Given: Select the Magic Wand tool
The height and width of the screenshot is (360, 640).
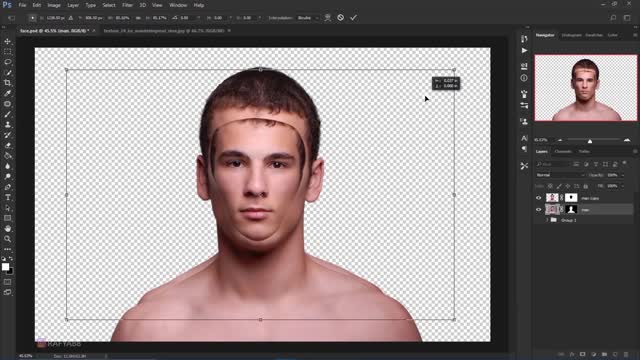Looking at the screenshot, I should click(7, 73).
